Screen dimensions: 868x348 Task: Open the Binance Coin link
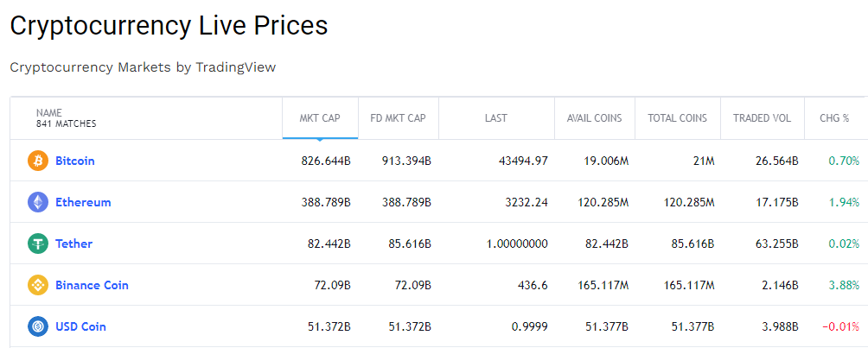coord(92,286)
